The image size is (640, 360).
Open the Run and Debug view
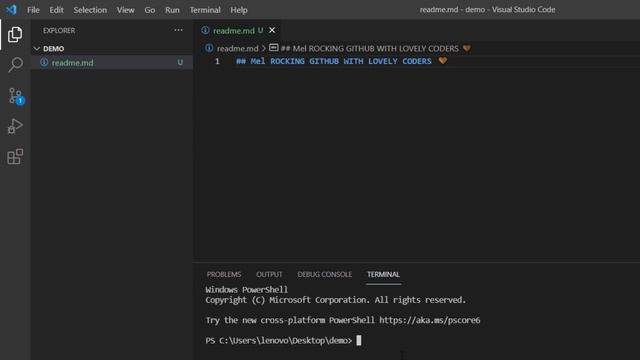coord(15,126)
